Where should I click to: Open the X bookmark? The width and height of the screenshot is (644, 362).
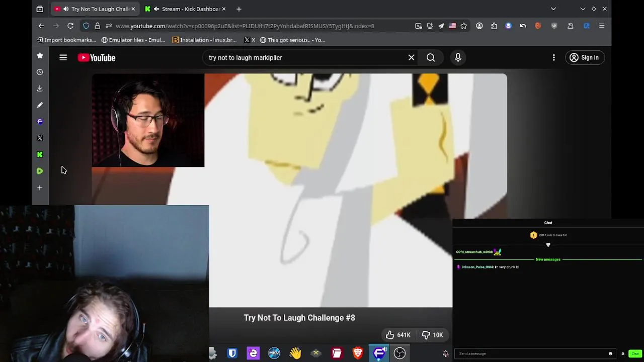click(250, 40)
